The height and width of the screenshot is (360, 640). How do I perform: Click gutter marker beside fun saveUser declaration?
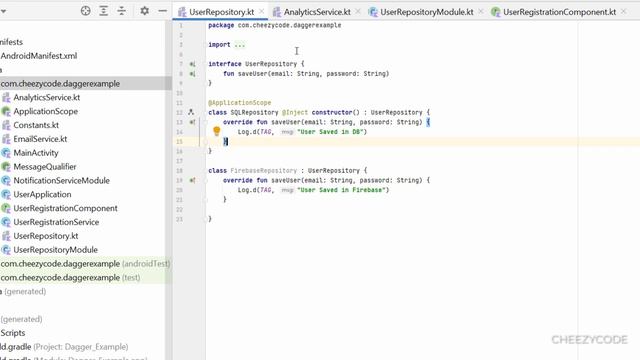(x=192, y=74)
